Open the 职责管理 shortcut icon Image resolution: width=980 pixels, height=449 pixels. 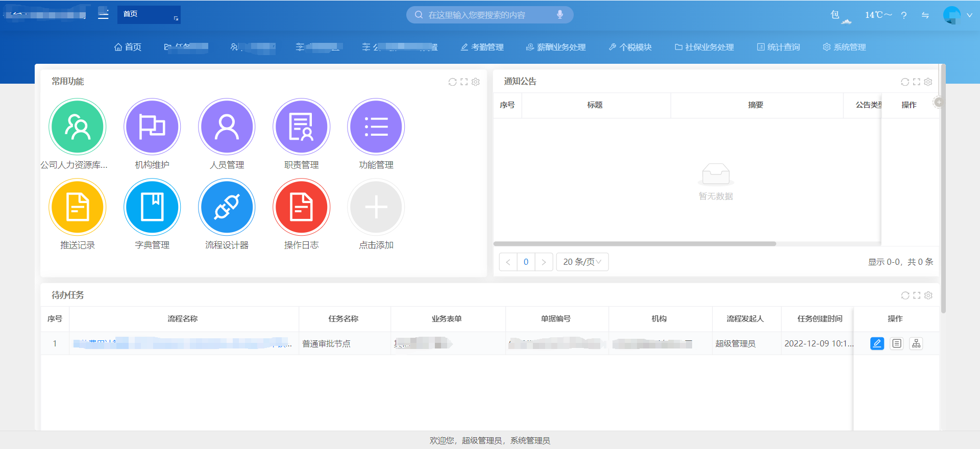(x=301, y=127)
